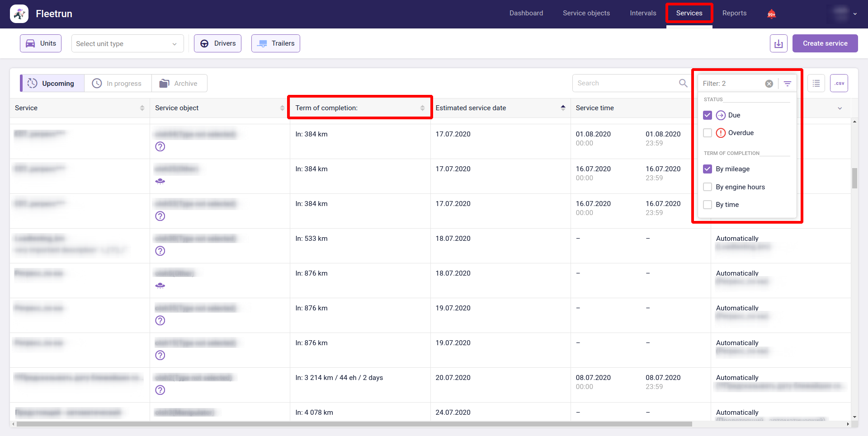Screen dimensions: 868x436
Task: Click the download/import icon button
Action: pyautogui.click(x=778, y=43)
